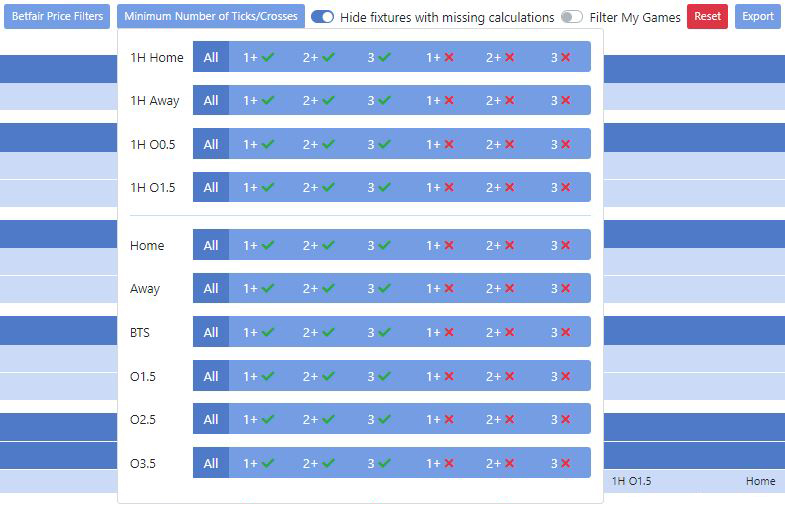Choose 3 ticks in the Home row
This screenshot has width=785, height=511.
click(379, 245)
